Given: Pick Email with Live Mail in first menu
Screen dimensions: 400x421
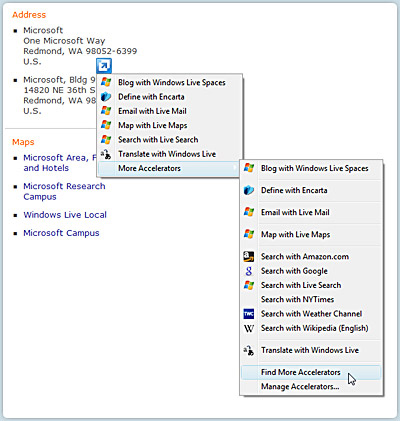Looking at the screenshot, I should 169,111.
